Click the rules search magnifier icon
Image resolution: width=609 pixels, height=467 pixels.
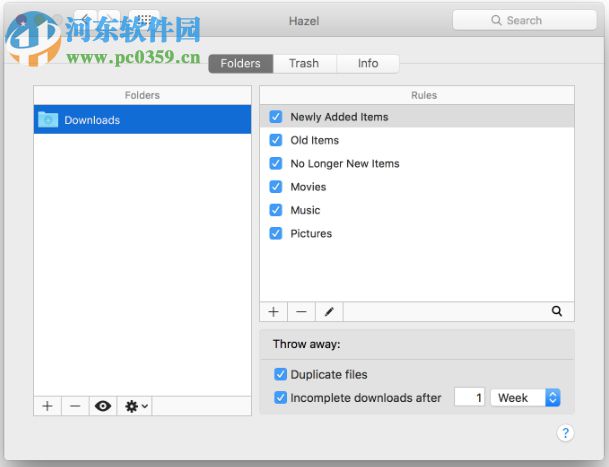[x=557, y=311]
